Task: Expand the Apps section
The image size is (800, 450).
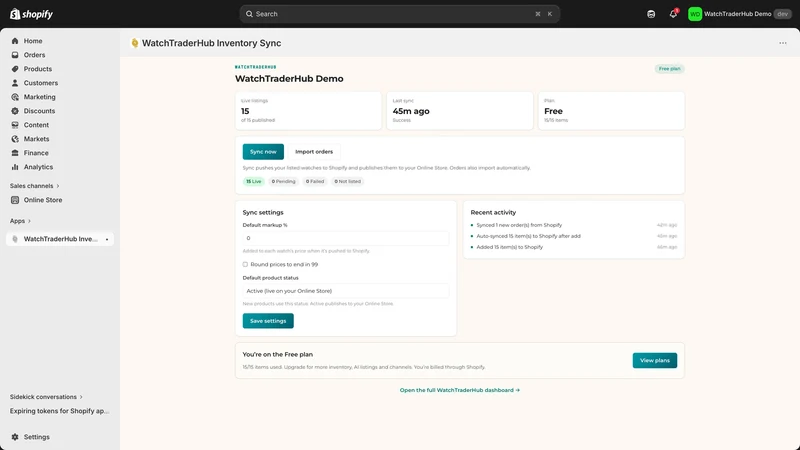Action: (20, 221)
